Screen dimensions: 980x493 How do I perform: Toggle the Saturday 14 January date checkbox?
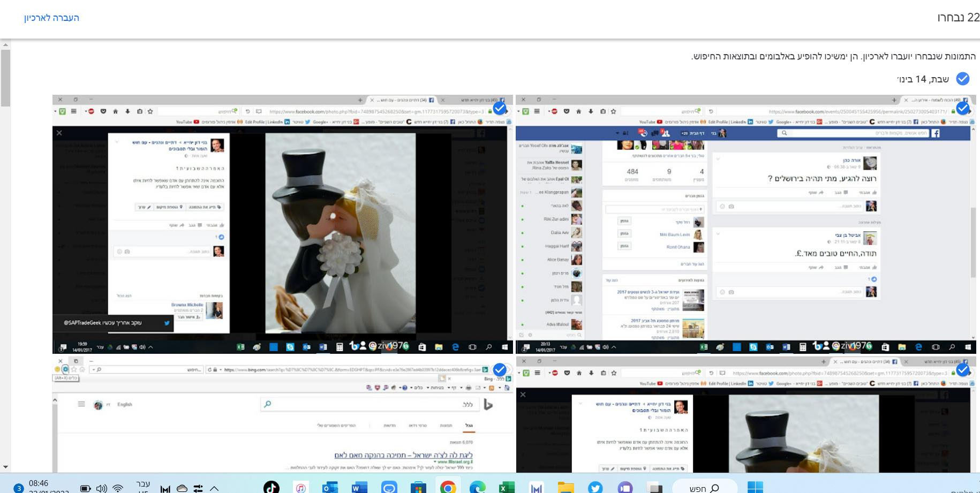click(962, 79)
